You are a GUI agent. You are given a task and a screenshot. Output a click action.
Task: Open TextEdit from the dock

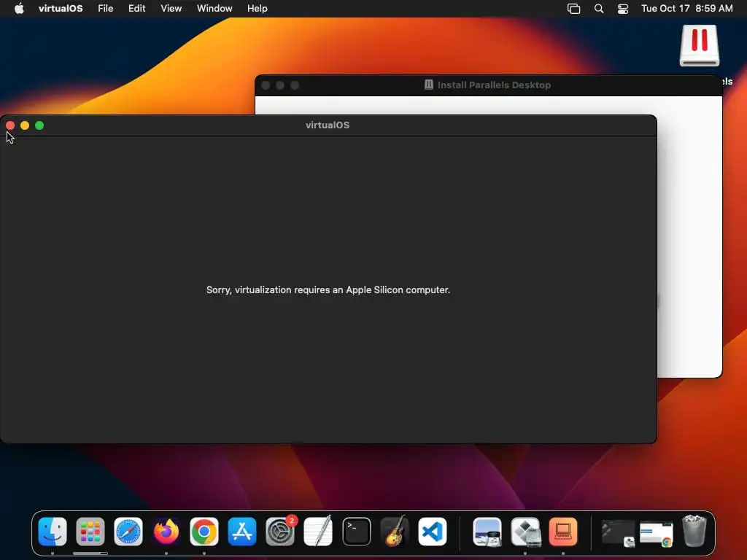pos(318,532)
